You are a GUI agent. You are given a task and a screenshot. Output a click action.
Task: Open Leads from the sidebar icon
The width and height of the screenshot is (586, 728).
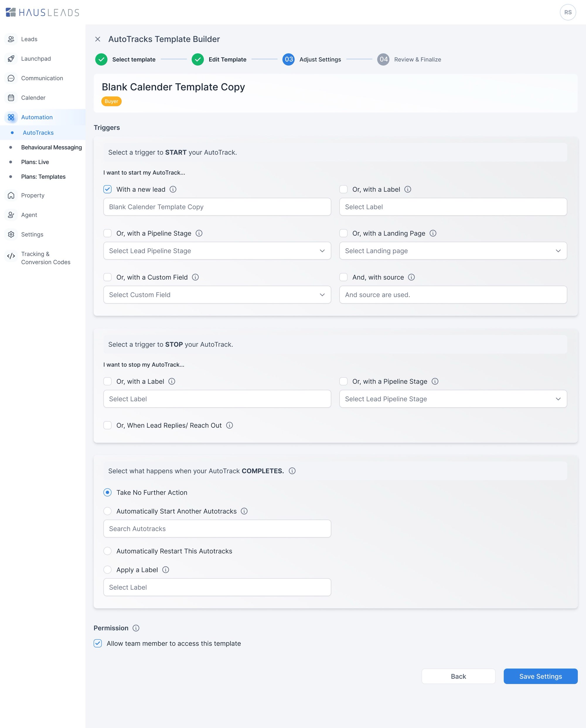point(11,39)
